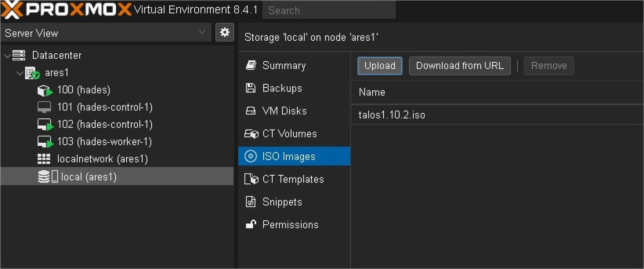Select VM 103 (hades-worker-1)
644x269 pixels.
104,142
